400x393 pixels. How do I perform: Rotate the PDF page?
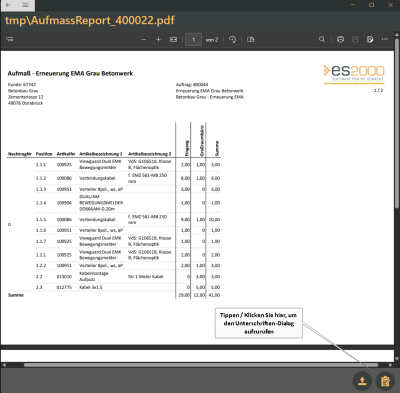pos(233,40)
